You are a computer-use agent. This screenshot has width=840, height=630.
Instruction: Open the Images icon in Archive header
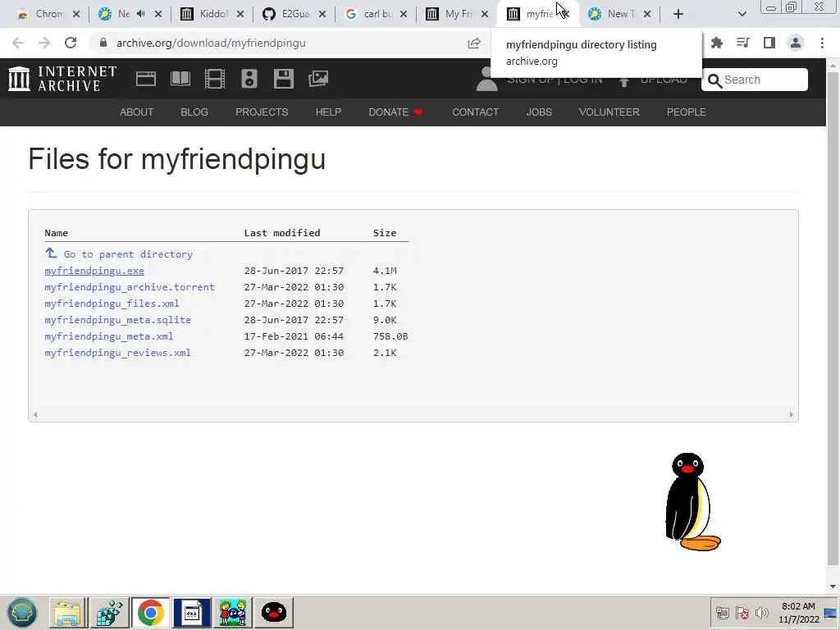click(x=318, y=79)
